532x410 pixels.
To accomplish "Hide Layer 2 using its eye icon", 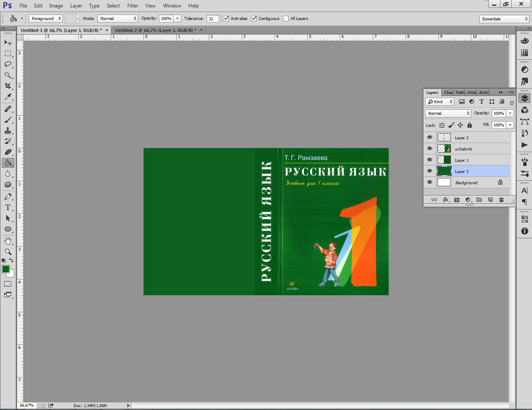I will click(430, 137).
